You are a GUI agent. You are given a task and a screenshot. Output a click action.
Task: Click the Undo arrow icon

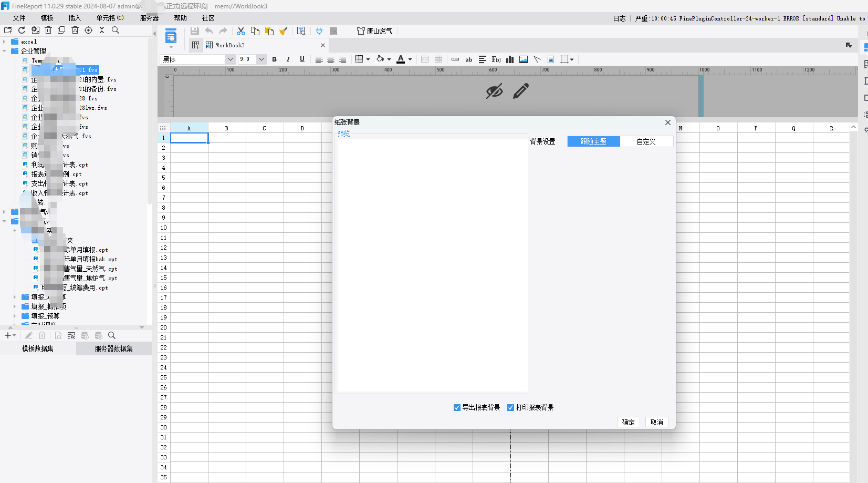click(x=209, y=31)
